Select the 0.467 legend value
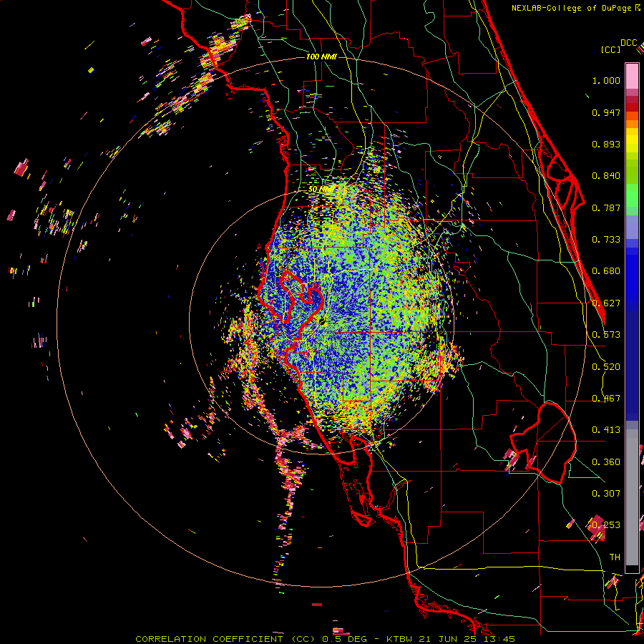Screen dimensions: 644x644 point(606,399)
